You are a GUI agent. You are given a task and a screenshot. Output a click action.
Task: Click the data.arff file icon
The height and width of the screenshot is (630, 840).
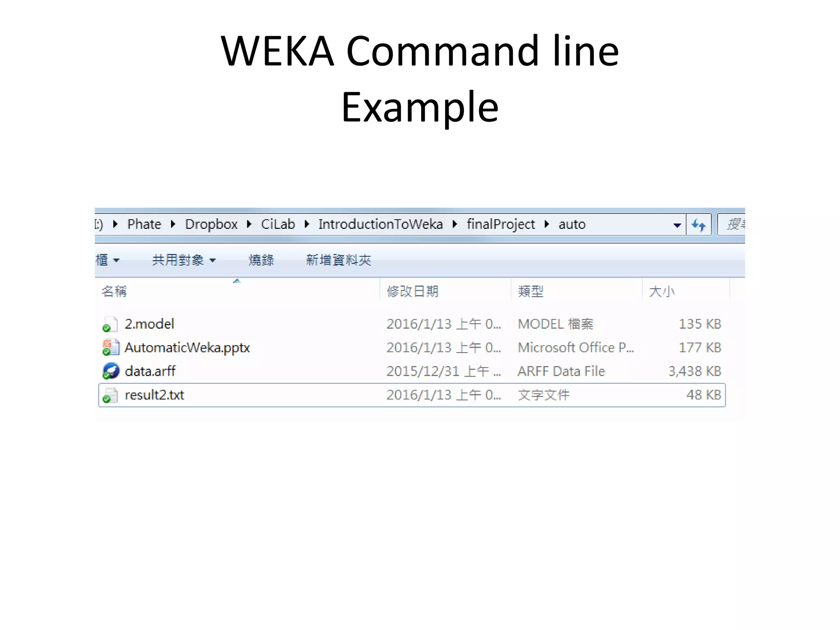point(110,371)
